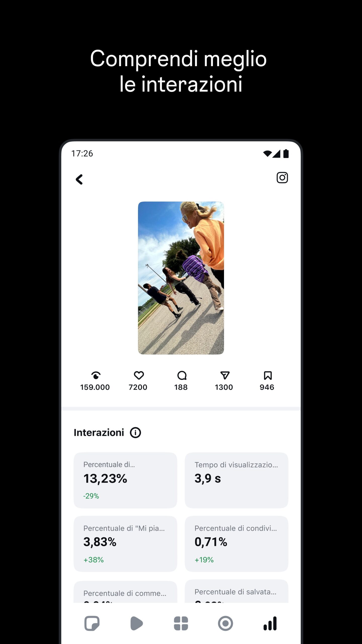
Task: Open the 13,23% percentage card
Action: click(x=125, y=480)
